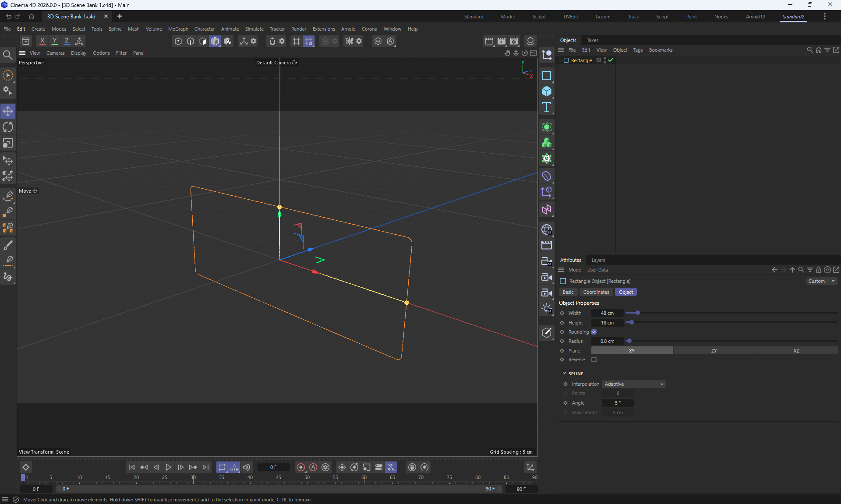
Task: Click the Record Active Objects button
Action: pos(301,467)
